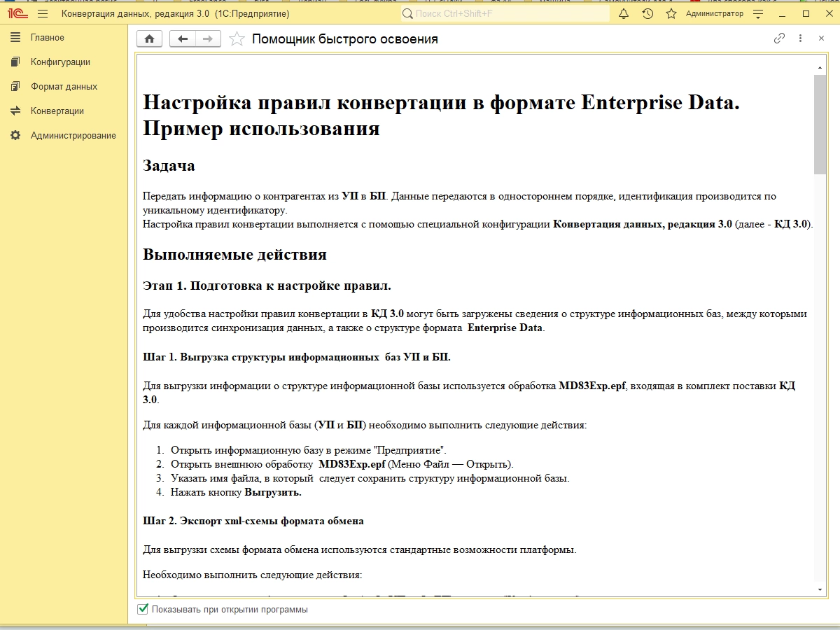This screenshot has height=630, width=840.
Task: Open favorites star in title bar
Action: (671, 14)
